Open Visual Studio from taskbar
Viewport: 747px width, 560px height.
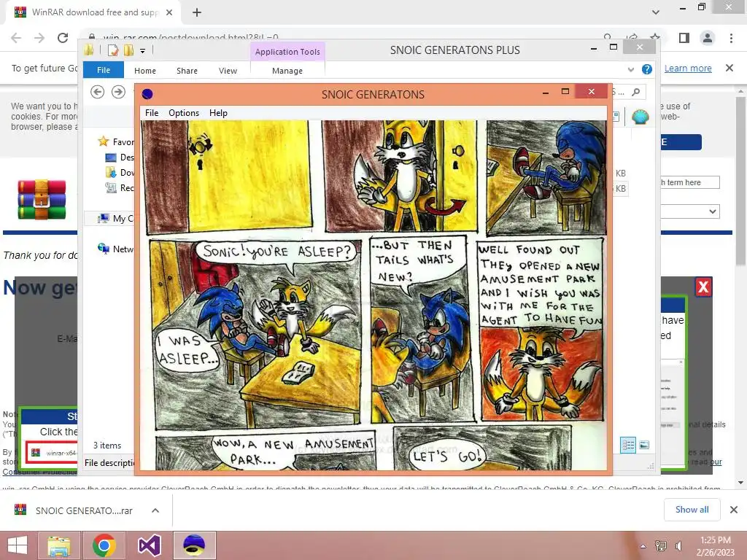pos(149,545)
